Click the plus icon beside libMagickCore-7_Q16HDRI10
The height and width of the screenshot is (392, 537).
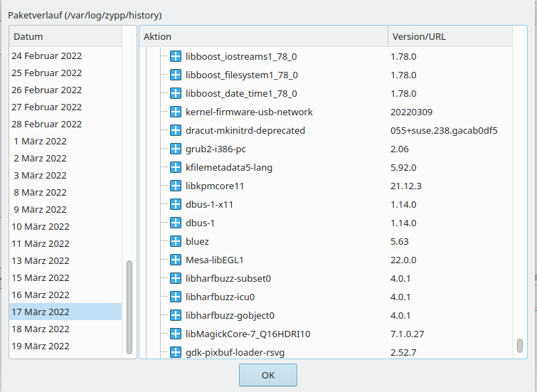click(x=176, y=334)
